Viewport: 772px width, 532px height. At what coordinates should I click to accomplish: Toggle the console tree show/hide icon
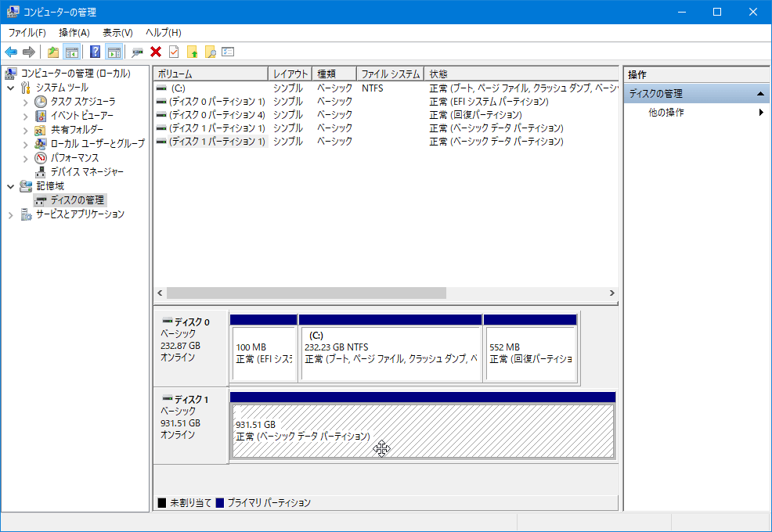tap(71, 52)
